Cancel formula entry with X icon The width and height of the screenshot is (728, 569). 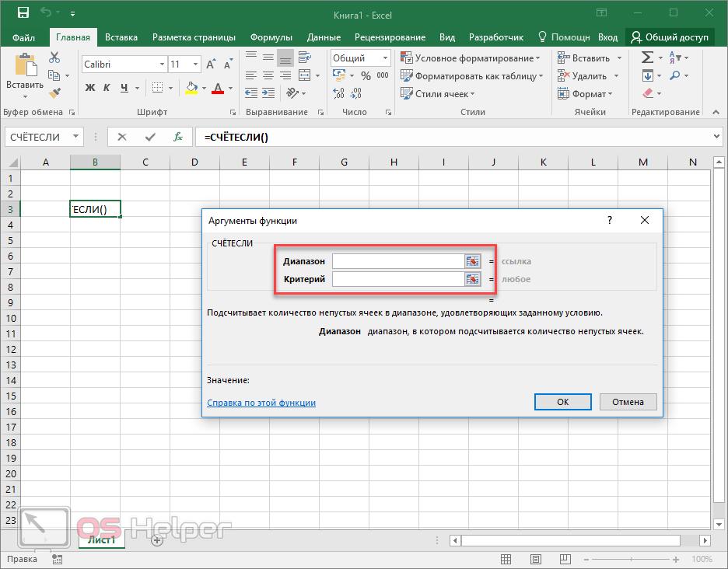122,137
